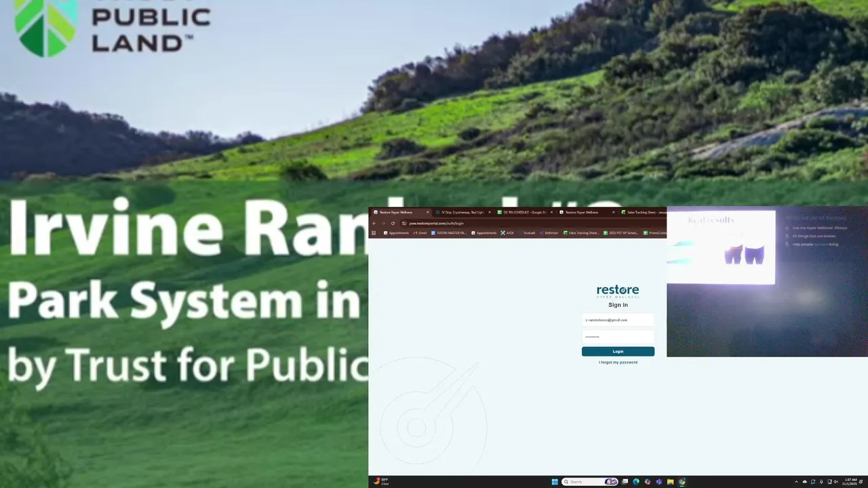
Task: Reload the page with the refresh icon
Action: pos(393,223)
